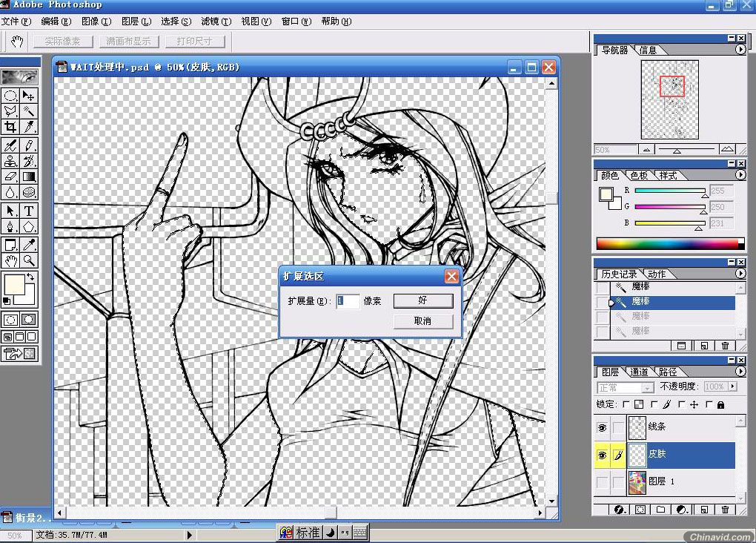The image size is (756, 543).
Task: Enable lock transparent pixels checkbox
Action: click(626, 404)
